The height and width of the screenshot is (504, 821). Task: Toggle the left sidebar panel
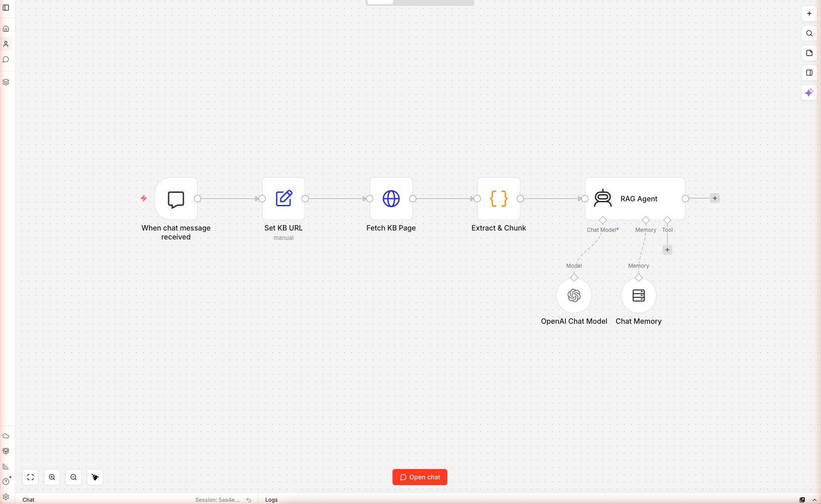tap(6, 8)
